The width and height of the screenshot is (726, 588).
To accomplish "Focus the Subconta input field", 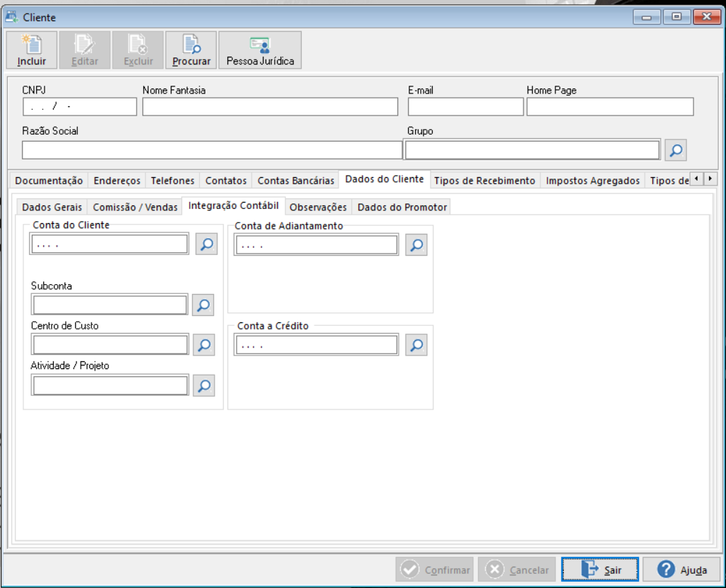I will [x=110, y=305].
